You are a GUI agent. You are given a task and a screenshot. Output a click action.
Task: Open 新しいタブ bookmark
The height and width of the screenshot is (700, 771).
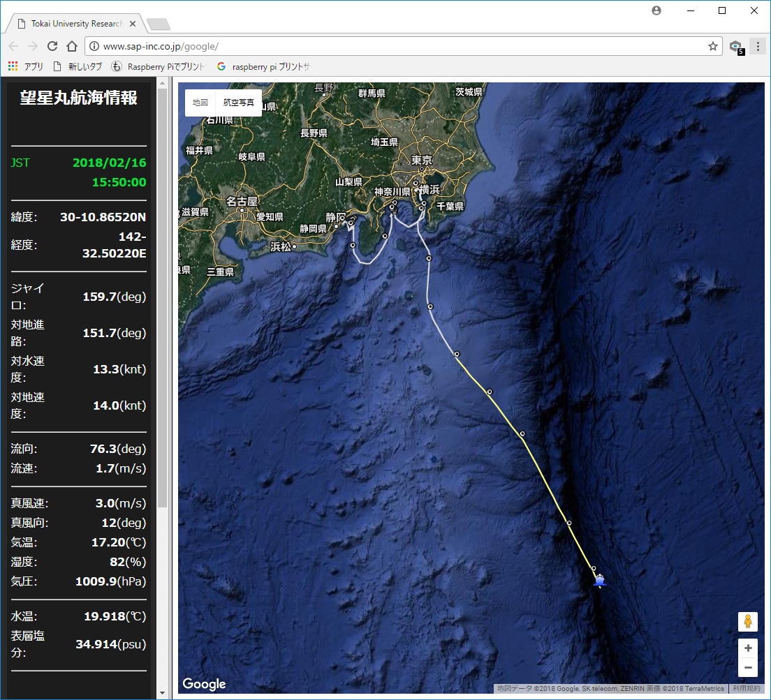(78, 66)
